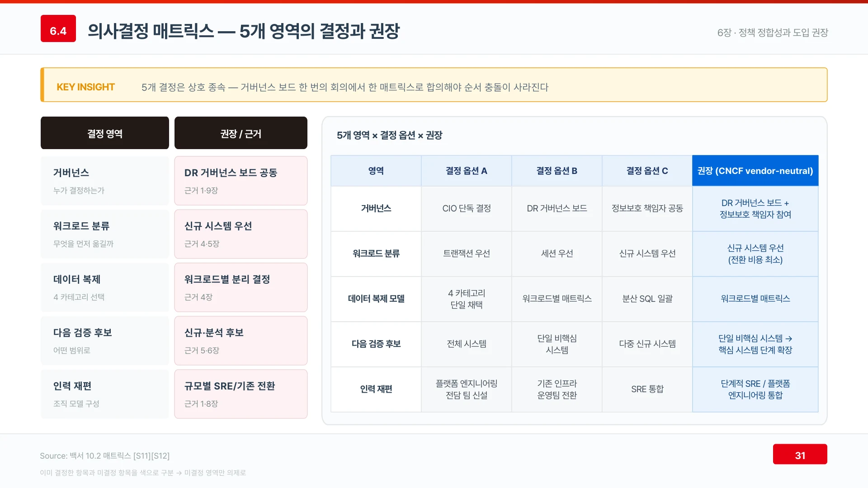Click the '영역' column header
This screenshot has width=868, height=488.
click(x=376, y=171)
